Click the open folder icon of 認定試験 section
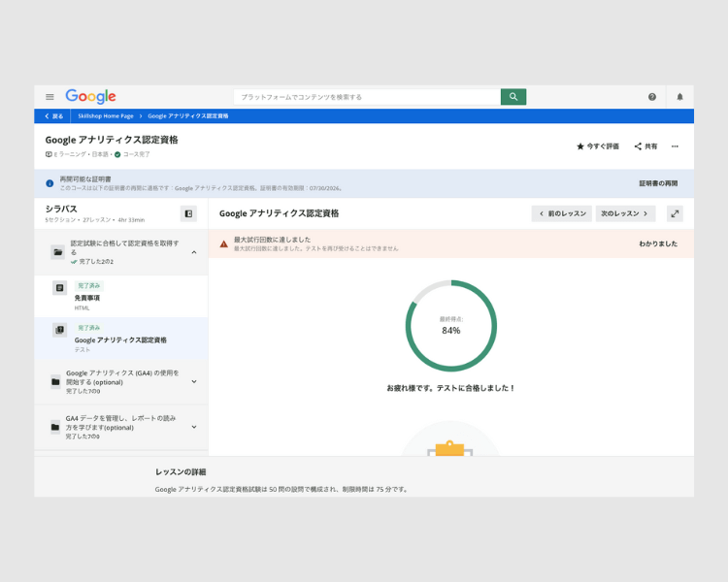728x582 pixels. 58,252
